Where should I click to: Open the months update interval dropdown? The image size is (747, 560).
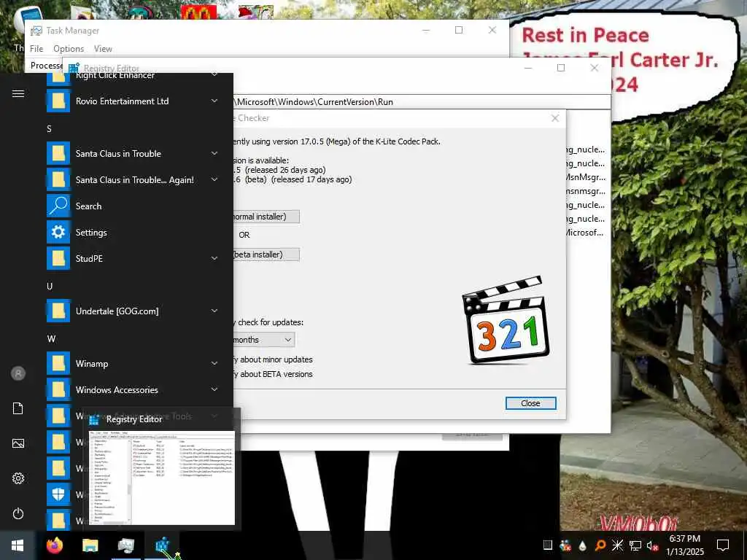264,340
